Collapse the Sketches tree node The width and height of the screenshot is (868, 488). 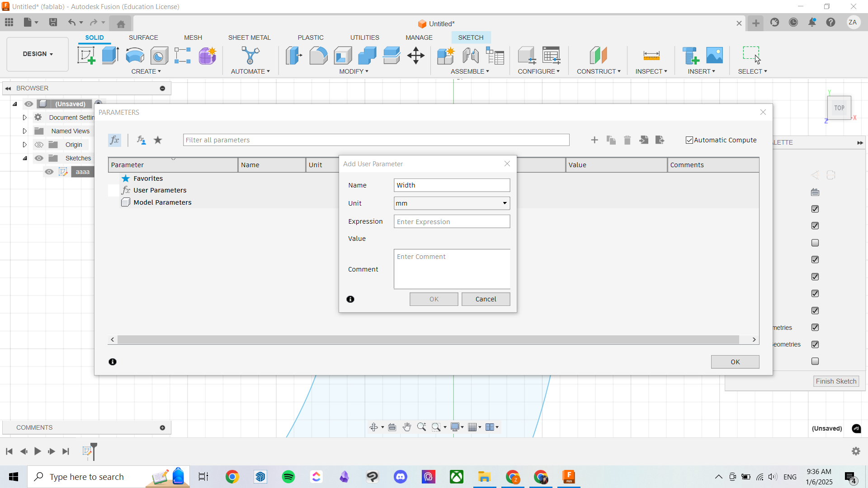[x=24, y=158]
